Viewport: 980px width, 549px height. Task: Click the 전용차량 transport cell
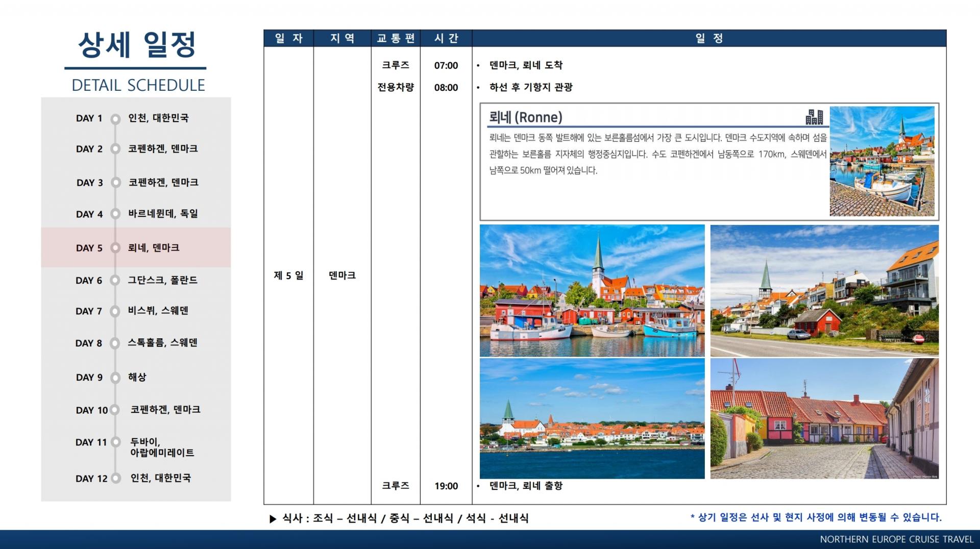click(x=396, y=87)
